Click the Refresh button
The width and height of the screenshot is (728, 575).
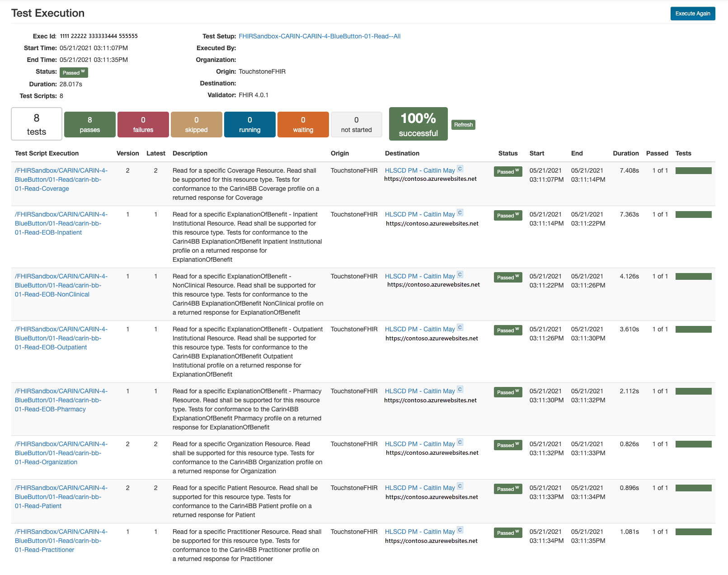pyautogui.click(x=463, y=125)
